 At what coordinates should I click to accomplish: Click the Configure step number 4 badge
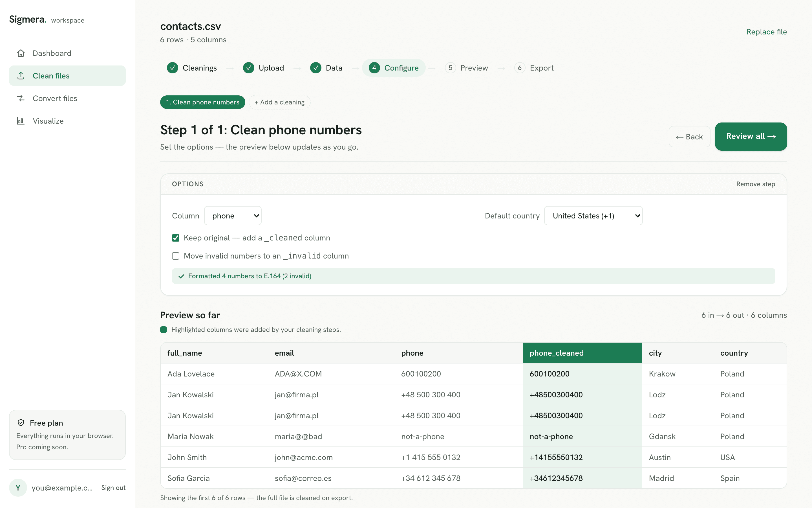point(374,68)
